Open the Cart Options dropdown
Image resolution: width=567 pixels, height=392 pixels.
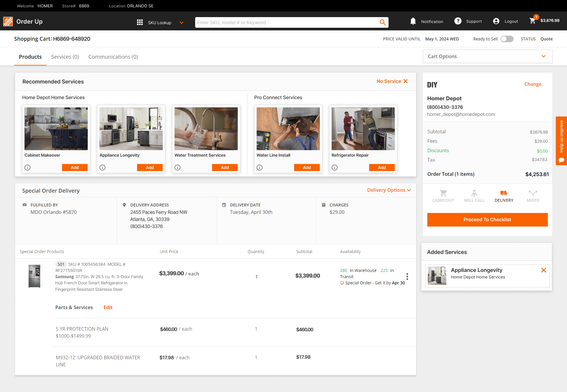tap(488, 56)
